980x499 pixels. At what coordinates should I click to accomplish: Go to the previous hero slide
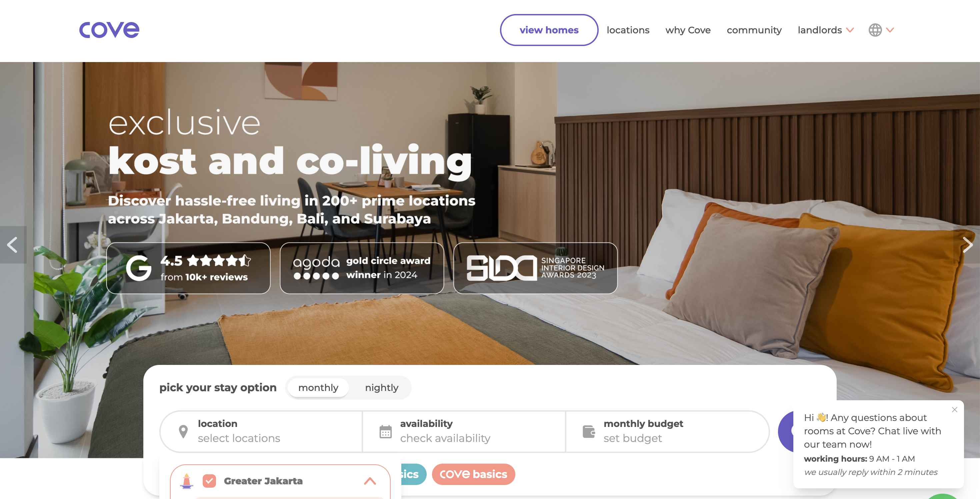click(x=13, y=245)
